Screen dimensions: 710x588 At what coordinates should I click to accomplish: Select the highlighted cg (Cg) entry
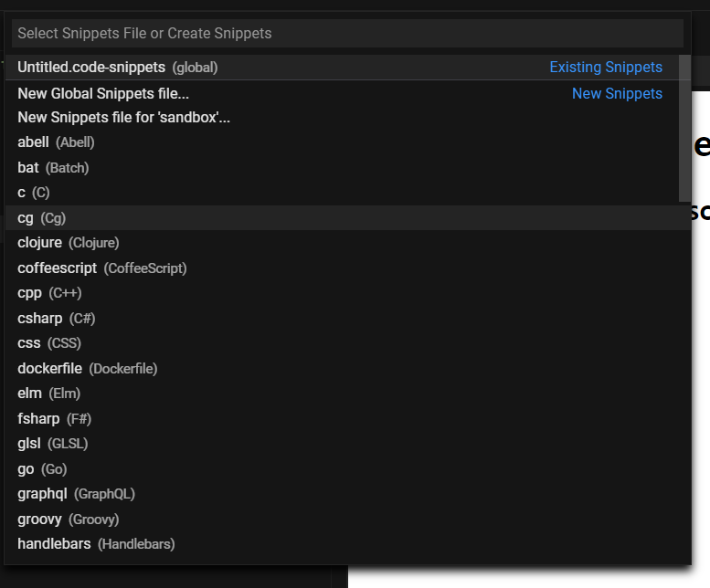[41, 218]
